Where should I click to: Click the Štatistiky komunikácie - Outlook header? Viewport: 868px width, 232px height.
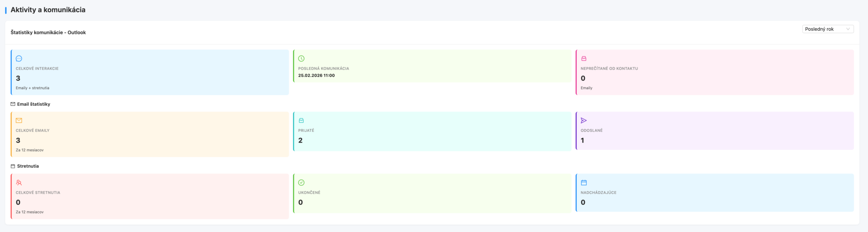coord(48,33)
